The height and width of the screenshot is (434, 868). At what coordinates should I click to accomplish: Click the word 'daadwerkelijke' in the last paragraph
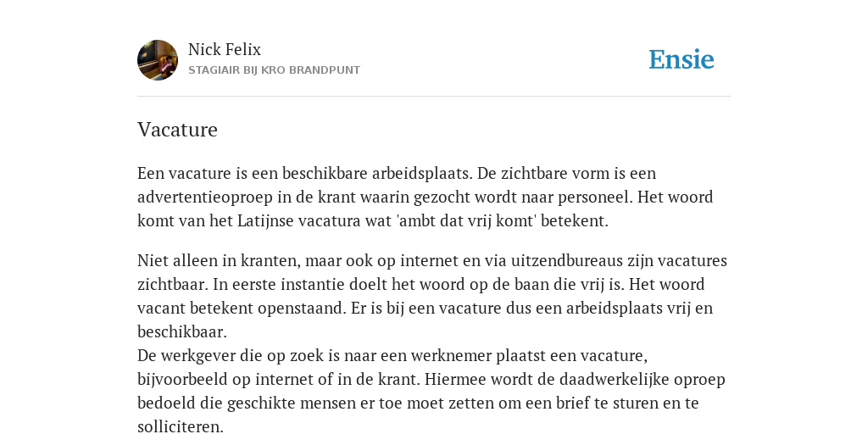pyautogui.click(x=613, y=379)
